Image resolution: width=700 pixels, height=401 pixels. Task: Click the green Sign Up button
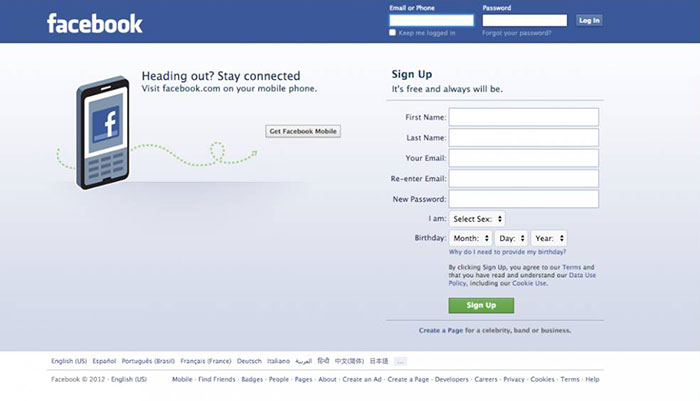481,305
